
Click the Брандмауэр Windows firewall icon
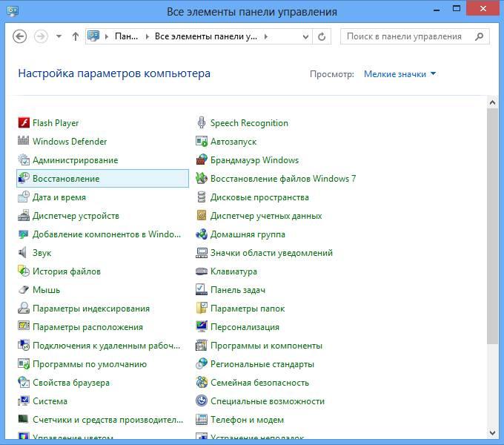(202, 159)
